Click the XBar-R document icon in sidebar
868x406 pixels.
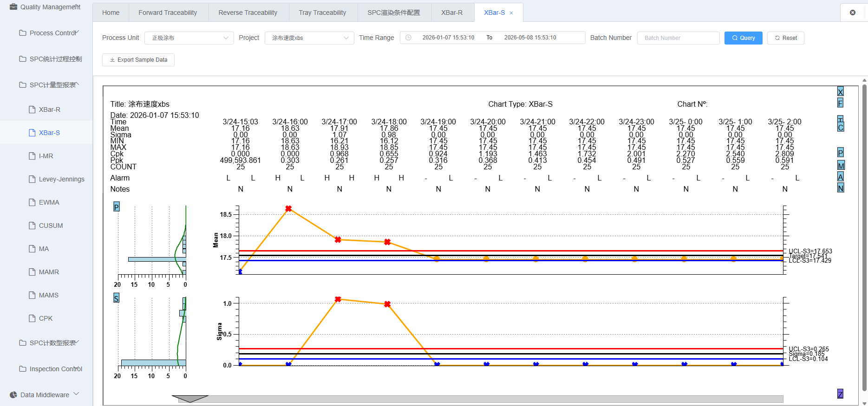coord(32,110)
